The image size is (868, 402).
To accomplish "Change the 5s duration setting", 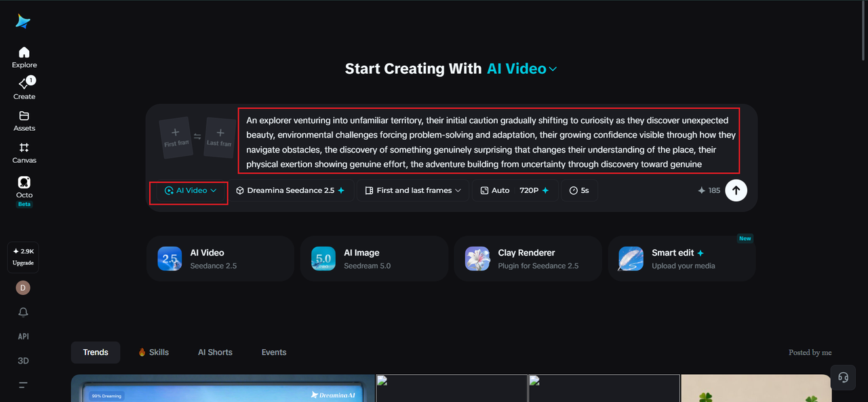I will (579, 190).
